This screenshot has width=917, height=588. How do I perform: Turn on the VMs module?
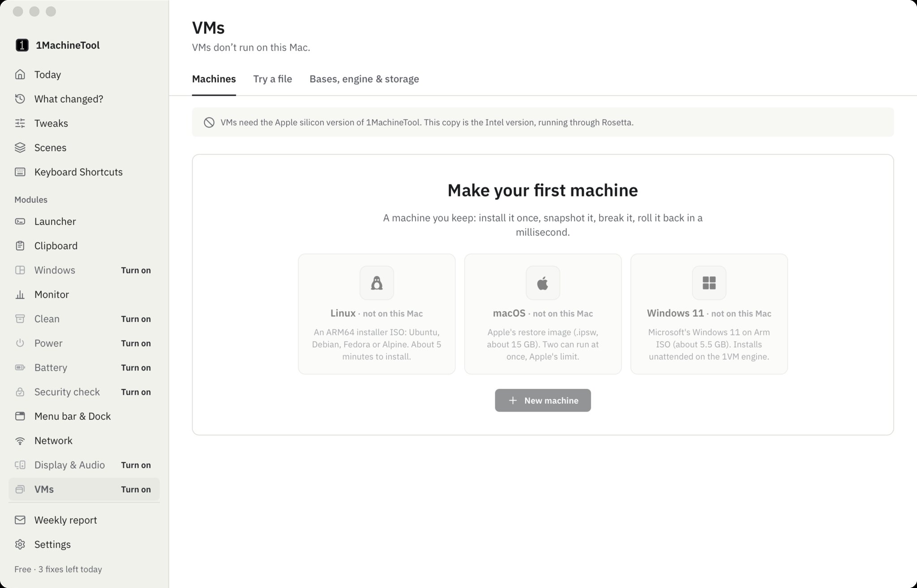[x=136, y=490]
